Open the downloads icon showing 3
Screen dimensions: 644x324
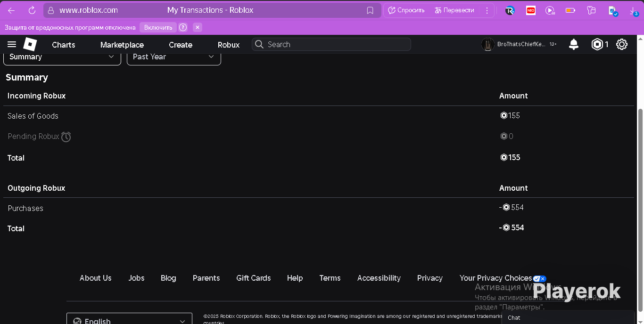click(634, 10)
